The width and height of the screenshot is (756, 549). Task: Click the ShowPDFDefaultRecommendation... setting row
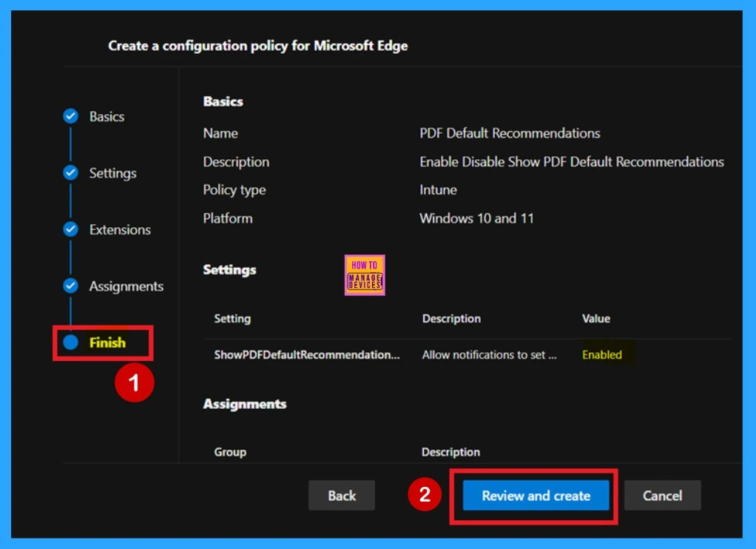pyautogui.click(x=466, y=355)
